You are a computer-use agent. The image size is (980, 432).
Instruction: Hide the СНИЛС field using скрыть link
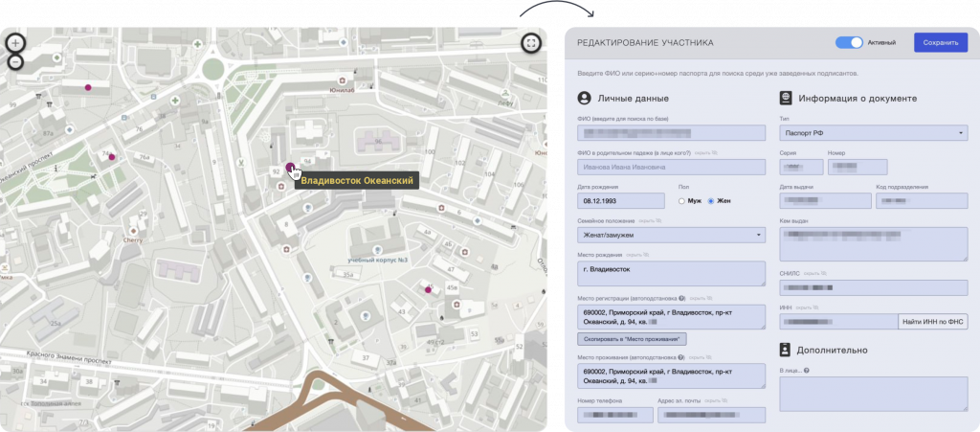[x=814, y=274]
